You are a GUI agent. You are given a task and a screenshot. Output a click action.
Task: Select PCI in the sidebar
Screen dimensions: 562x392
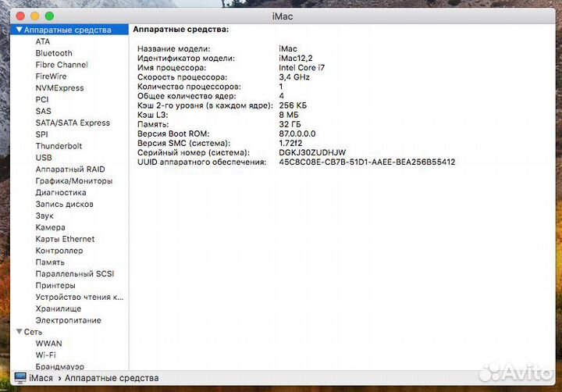[42, 100]
